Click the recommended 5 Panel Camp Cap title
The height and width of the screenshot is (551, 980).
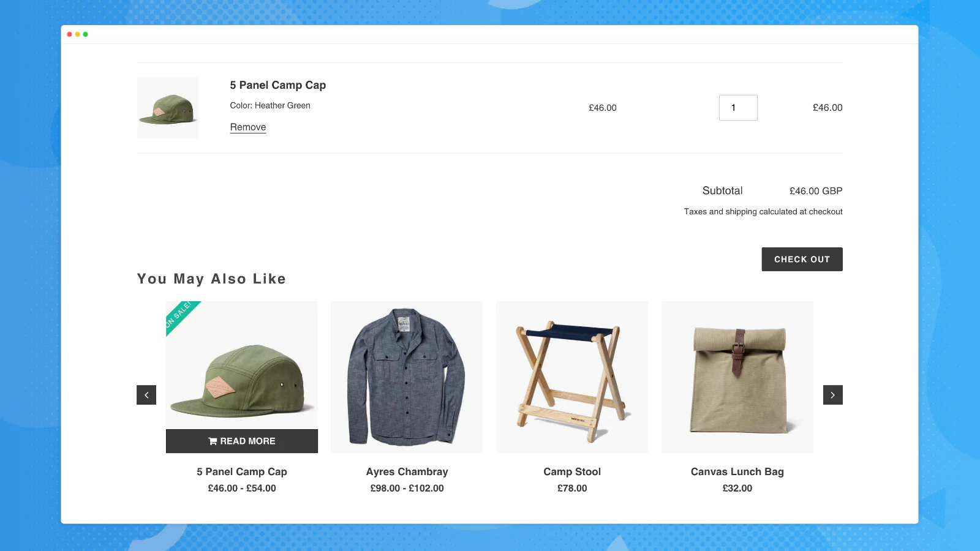(242, 471)
